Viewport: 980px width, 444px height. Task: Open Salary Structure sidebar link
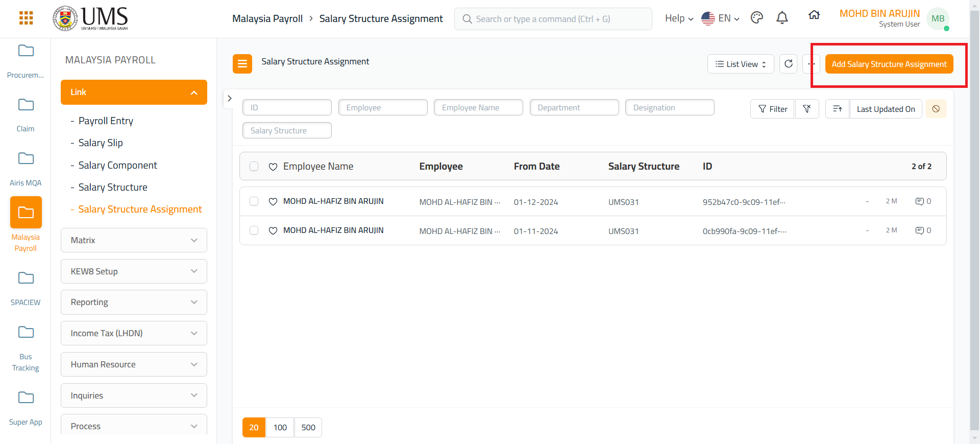tap(113, 188)
